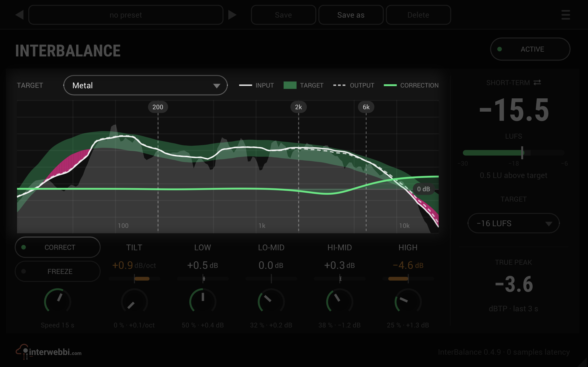
Task: Click the Save as button
Action: point(351,15)
